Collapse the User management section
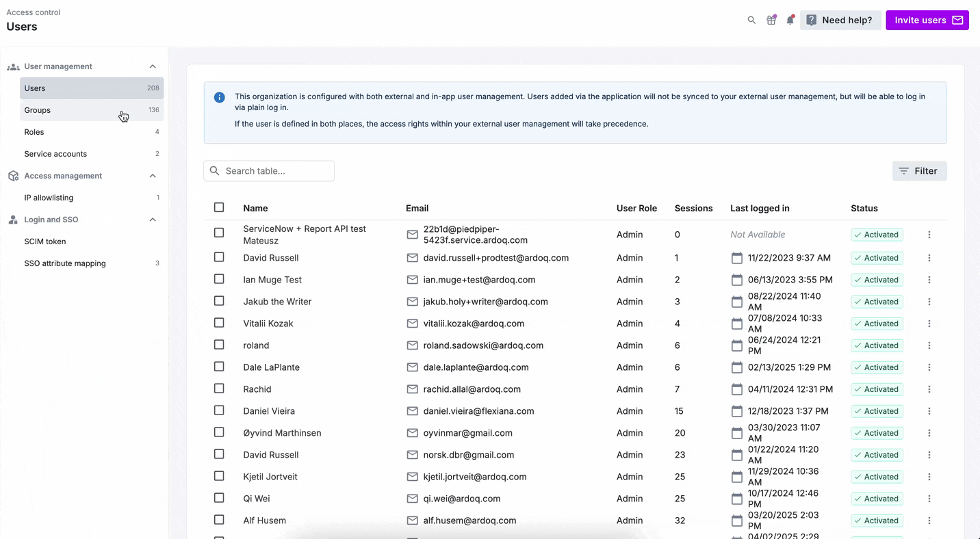The width and height of the screenshot is (980, 539). 153,66
